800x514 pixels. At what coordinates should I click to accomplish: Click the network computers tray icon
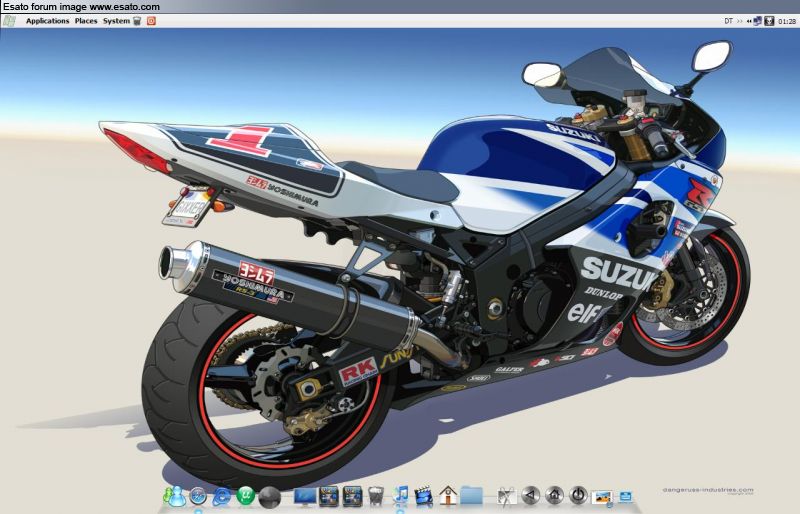[757, 21]
